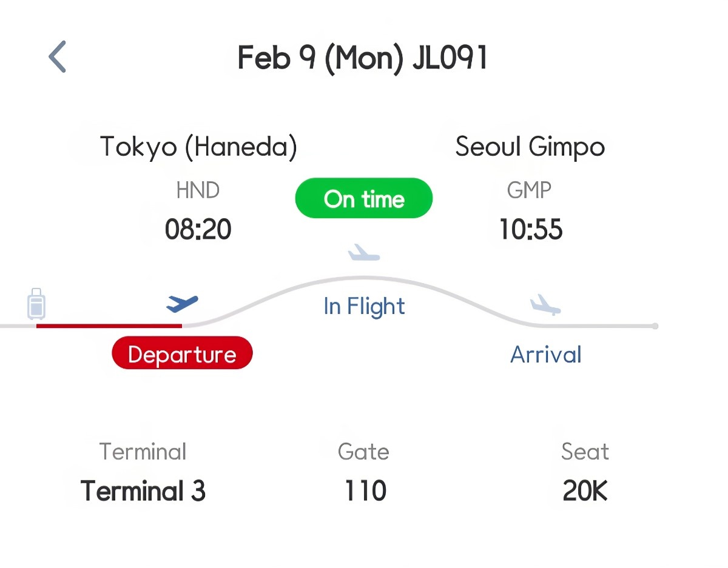Open the Departure status badge
The image size is (728, 568).
(x=181, y=353)
